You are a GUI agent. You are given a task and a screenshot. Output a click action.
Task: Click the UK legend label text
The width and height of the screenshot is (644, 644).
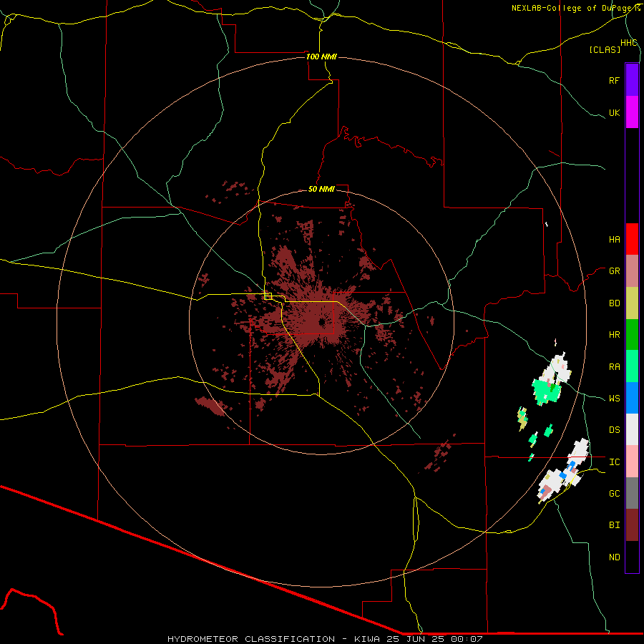pos(614,112)
